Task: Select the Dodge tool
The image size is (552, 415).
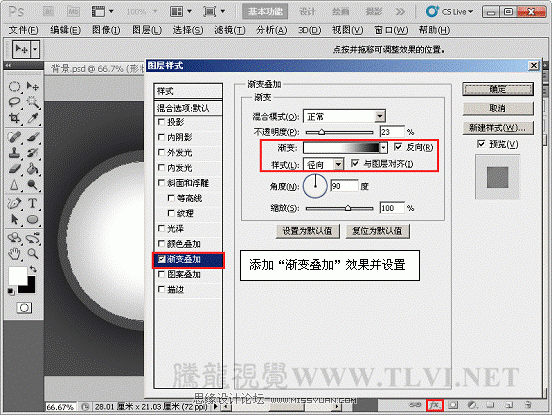Action: pyautogui.click(x=33, y=184)
